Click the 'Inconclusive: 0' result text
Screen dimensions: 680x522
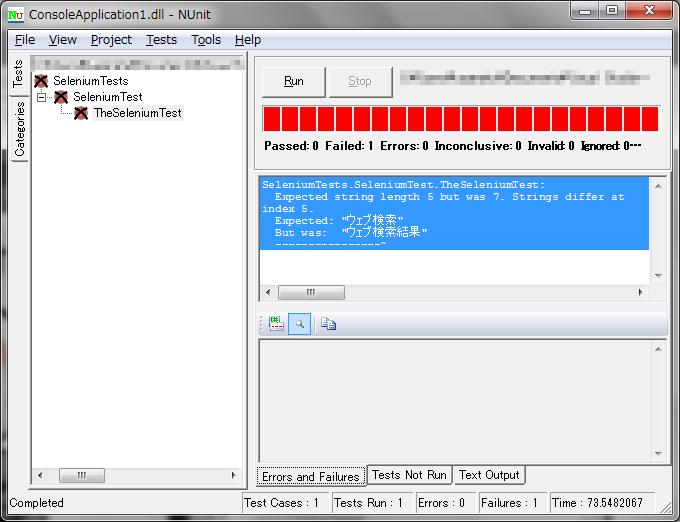point(478,146)
